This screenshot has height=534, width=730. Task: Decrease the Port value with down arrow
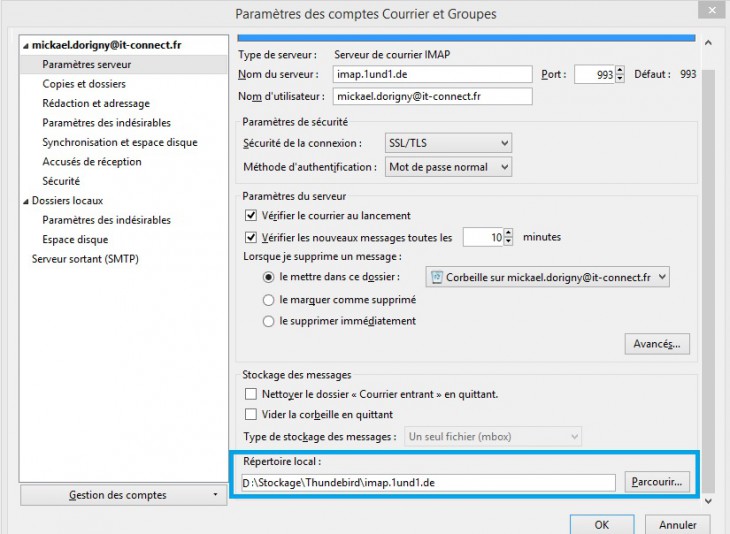[620, 79]
